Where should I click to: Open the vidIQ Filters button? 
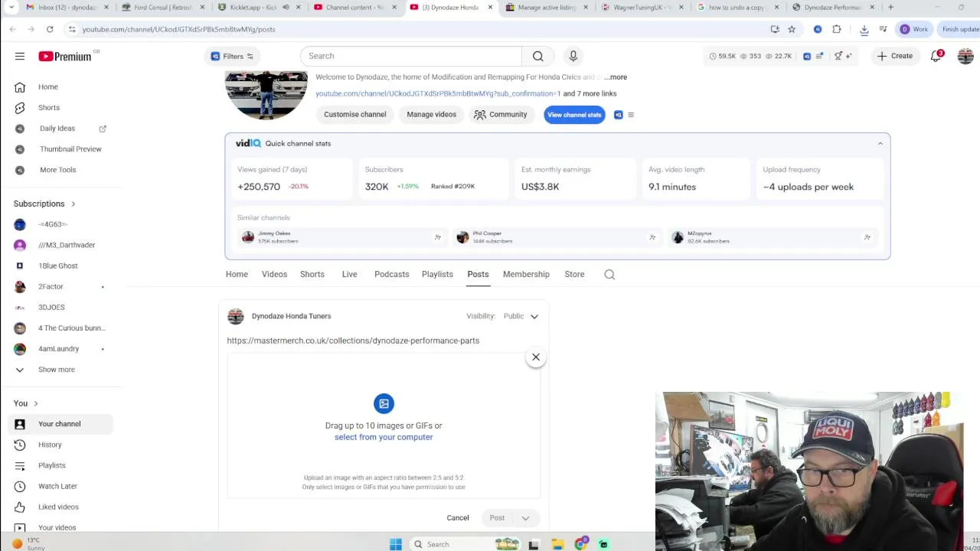[x=232, y=56]
